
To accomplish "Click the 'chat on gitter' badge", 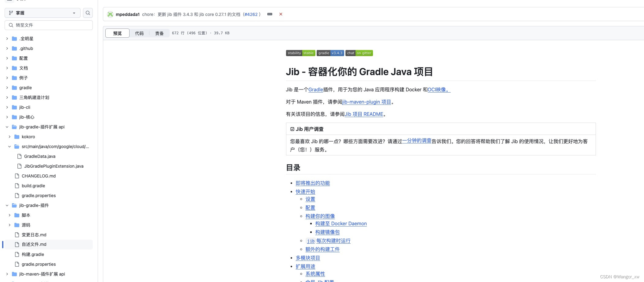I will 359,53.
